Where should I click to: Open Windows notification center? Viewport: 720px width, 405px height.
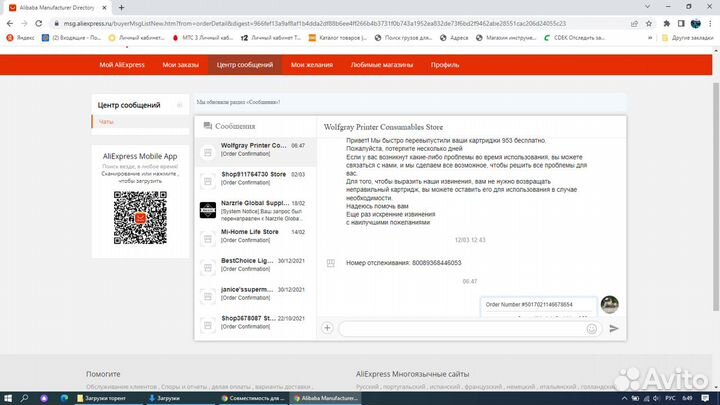point(705,398)
